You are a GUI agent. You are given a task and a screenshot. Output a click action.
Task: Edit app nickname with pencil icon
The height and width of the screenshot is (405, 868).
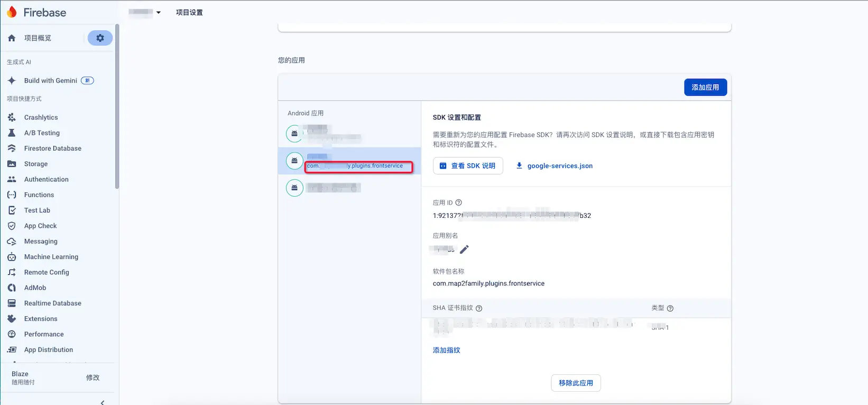pos(464,250)
